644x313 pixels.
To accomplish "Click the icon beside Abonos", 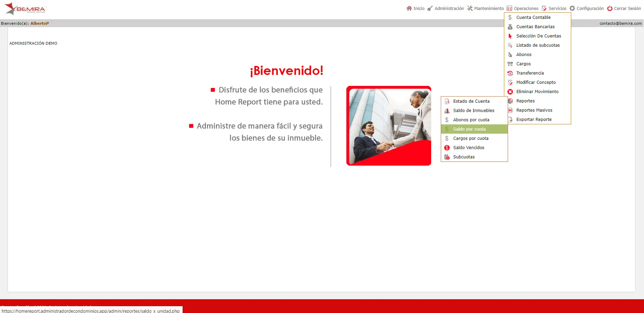I will pos(510,55).
